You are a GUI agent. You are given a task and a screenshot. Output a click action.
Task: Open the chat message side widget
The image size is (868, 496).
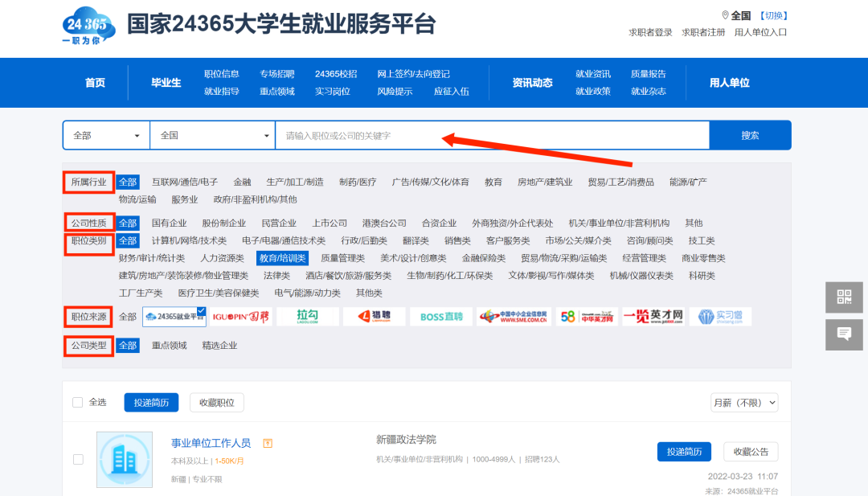click(844, 334)
